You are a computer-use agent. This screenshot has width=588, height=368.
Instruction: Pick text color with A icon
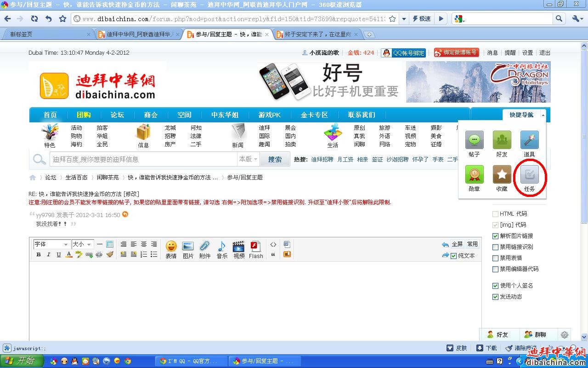(x=69, y=254)
